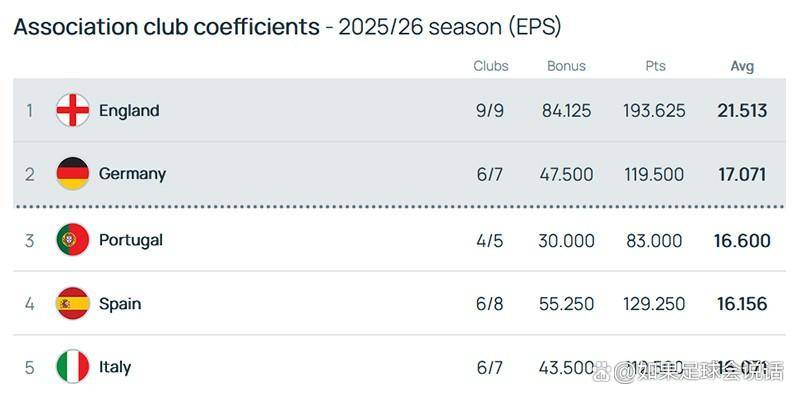The height and width of the screenshot is (400, 800).
Task: Select the Italy country name
Action: coord(115,367)
